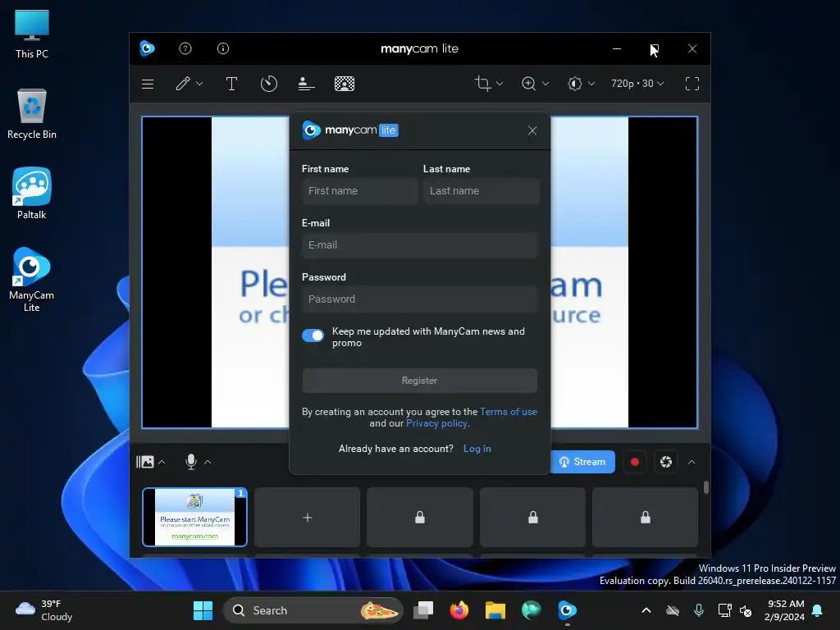
Task: Collapse the presets panel chevron
Action: point(692,462)
